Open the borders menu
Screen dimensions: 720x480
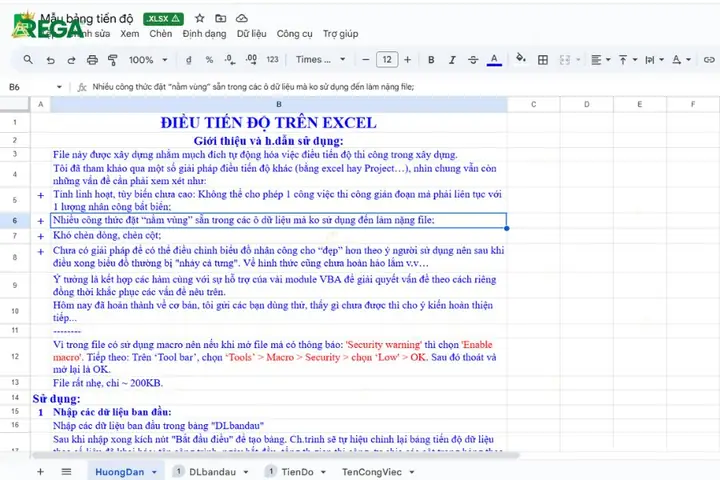tap(543, 60)
